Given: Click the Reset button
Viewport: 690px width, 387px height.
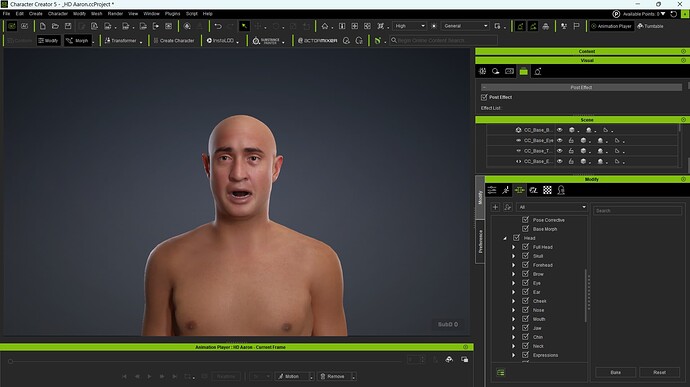Looking at the screenshot, I should coord(659,372).
